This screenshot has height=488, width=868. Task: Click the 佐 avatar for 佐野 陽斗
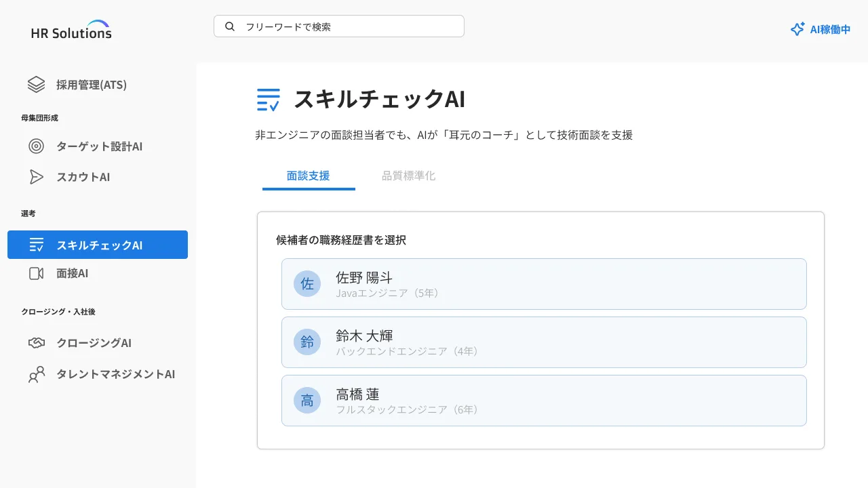coord(307,284)
